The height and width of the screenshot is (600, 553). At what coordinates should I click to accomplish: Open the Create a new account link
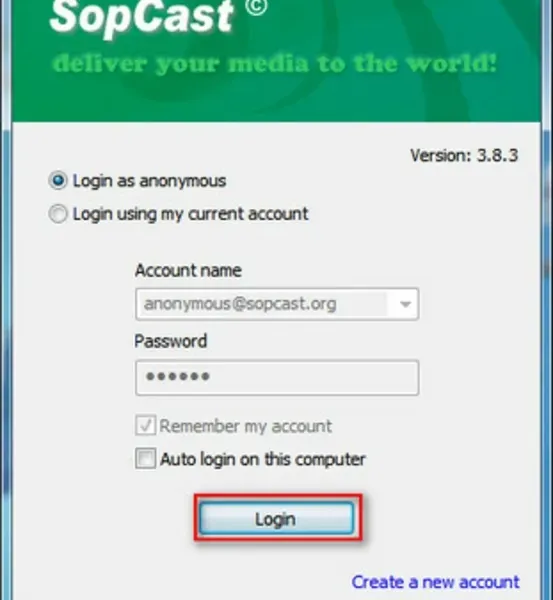pyautogui.click(x=435, y=582)
